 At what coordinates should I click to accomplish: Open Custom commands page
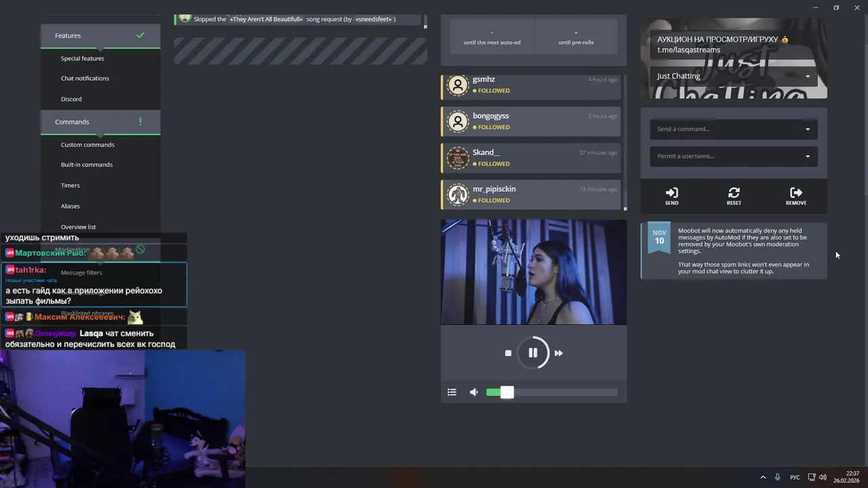87,144
